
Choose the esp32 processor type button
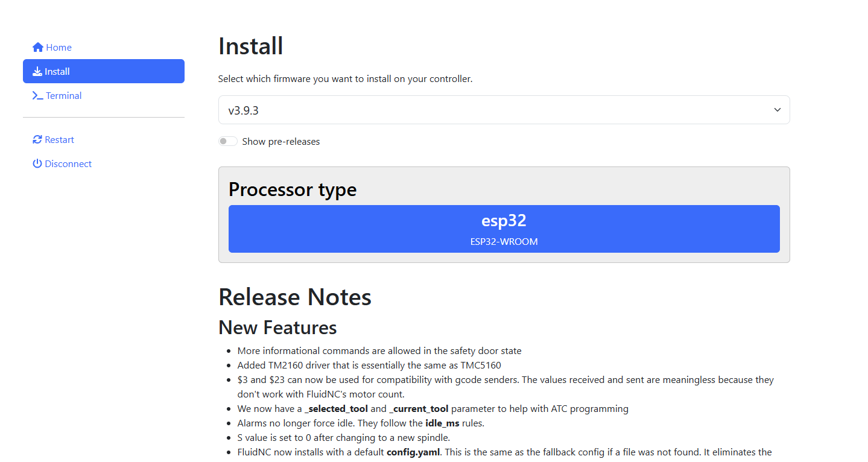point(504,229)
